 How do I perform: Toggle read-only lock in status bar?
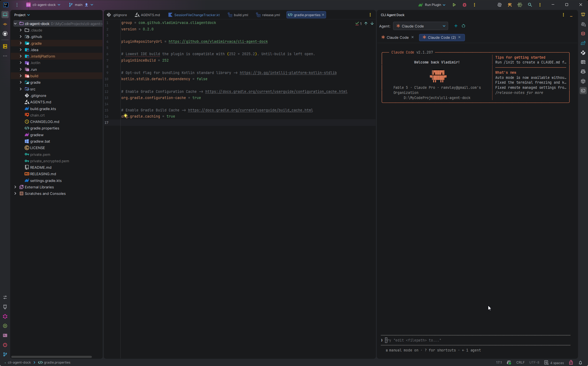click(x=571, y=363)
